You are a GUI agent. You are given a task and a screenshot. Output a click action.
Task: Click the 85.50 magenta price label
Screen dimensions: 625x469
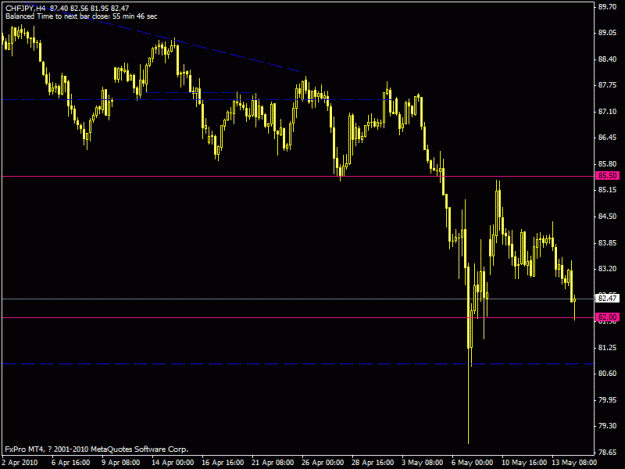607,176
